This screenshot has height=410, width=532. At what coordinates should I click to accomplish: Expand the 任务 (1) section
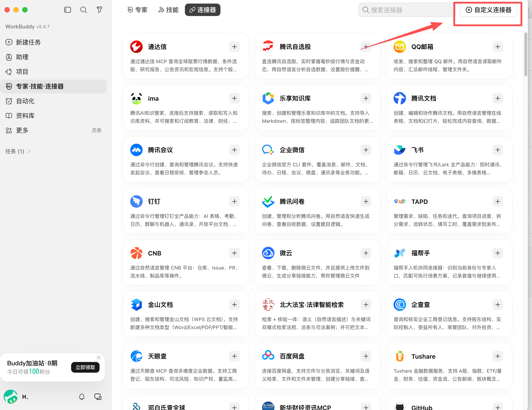click(x=18, y=151)
